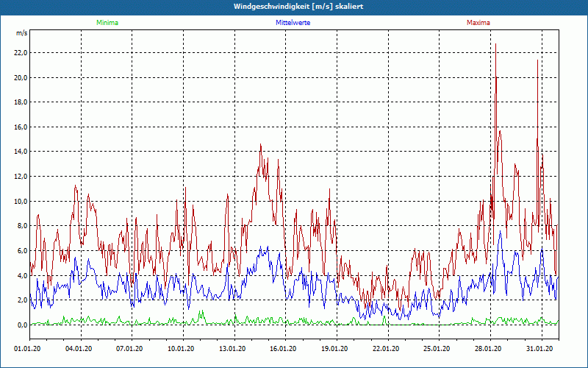Click the Mittelwerte legend label
Image resolution: width=588 pixels, height=368 pixels.
(293, 23)
